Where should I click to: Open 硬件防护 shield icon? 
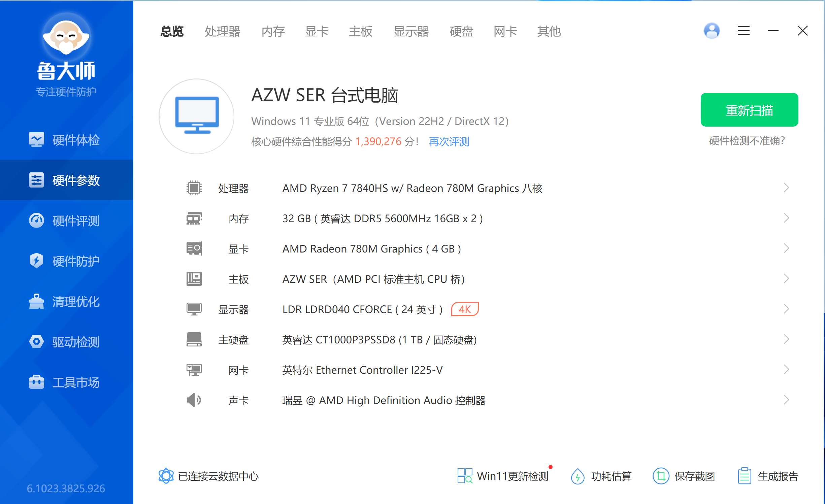point(36,261)
